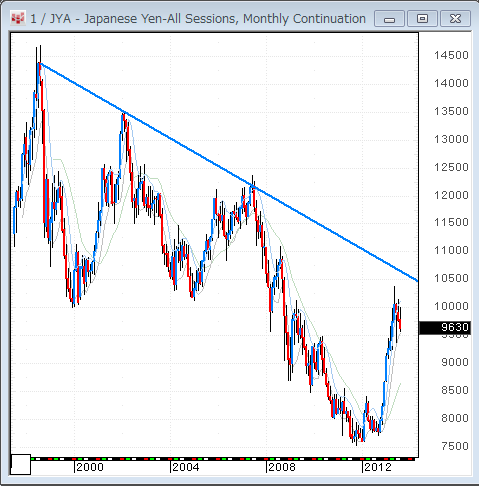Click the 11000 price axis label

coord(451,250)
